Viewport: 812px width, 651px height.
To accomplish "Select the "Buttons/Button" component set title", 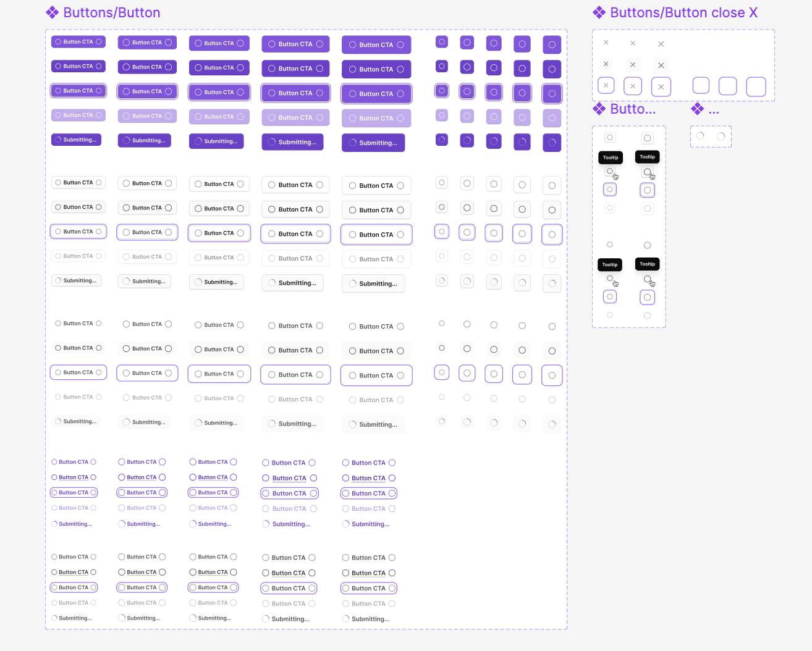I will click(112, 12).
